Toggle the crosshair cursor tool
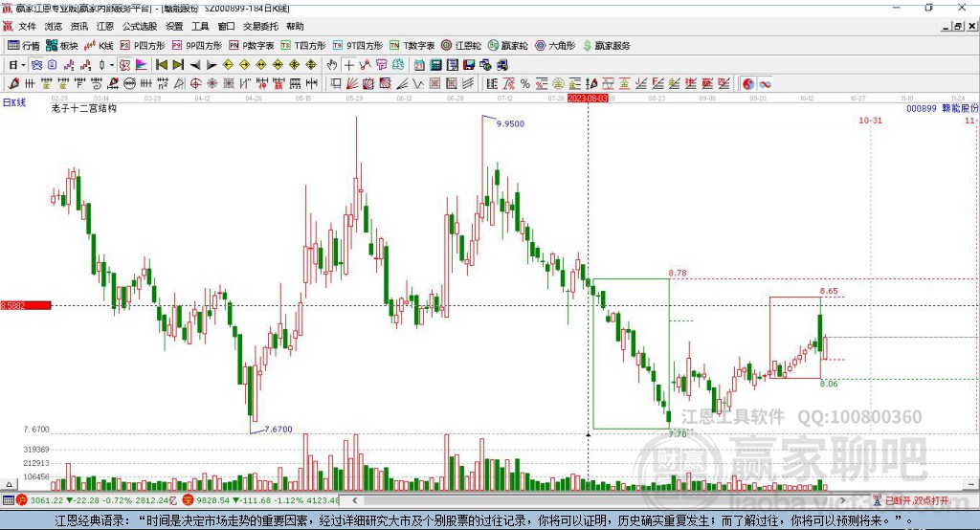The height and width of the screenshot is (530, 980). [x=348, y=65]
